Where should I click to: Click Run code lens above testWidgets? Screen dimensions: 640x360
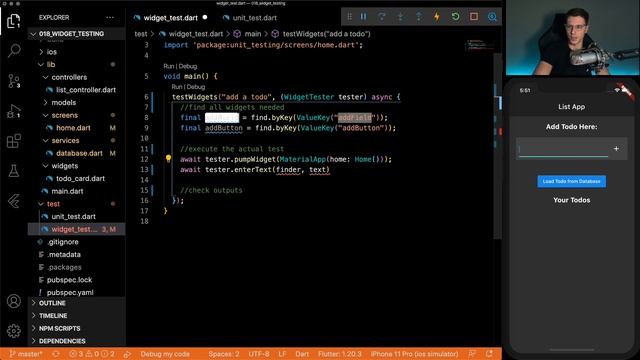click(x=176, y=87)
